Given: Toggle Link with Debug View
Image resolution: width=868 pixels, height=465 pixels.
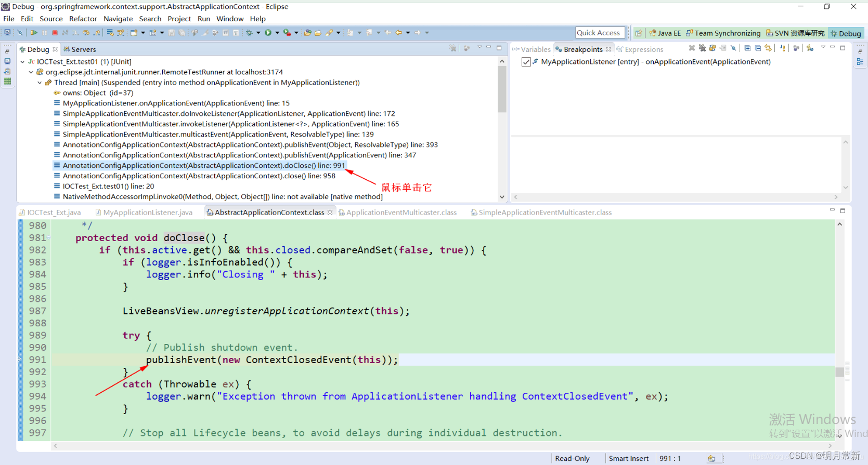Looking at the screenshot, I should click(768, 48).
